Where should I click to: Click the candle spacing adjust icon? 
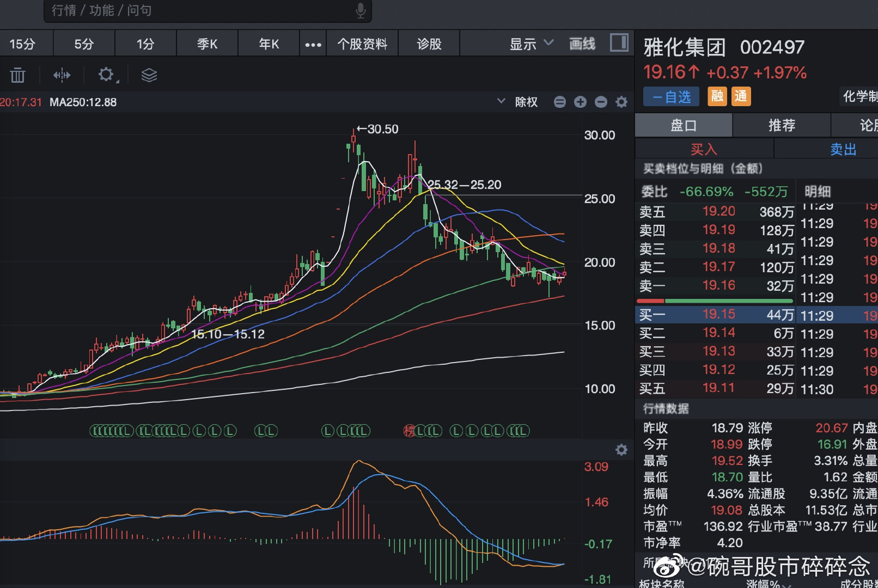point(62,75)
